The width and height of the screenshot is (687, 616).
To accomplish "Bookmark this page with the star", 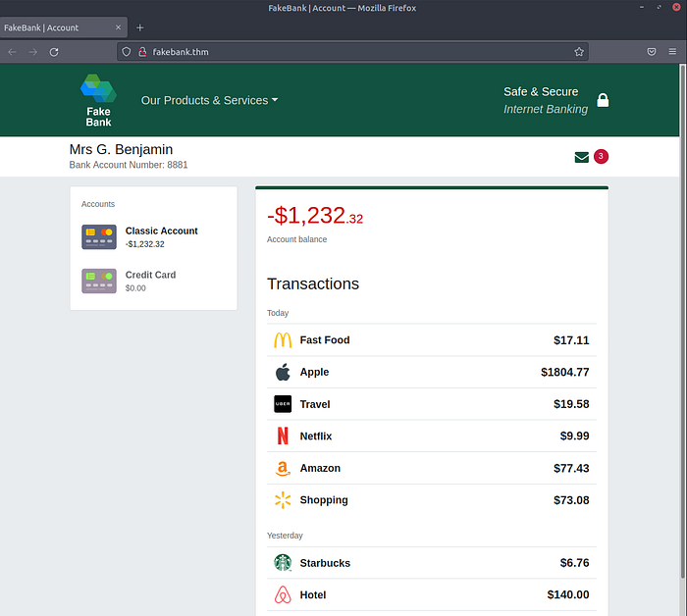I will pyautogui.click(x=579, y=52).
